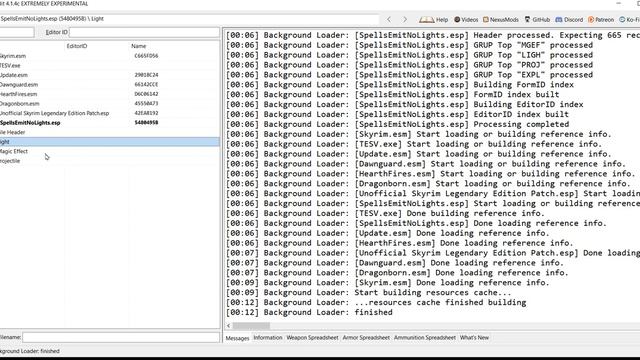
Task: Click the "resources cache finished building" log line
Action: pos(376,302)
